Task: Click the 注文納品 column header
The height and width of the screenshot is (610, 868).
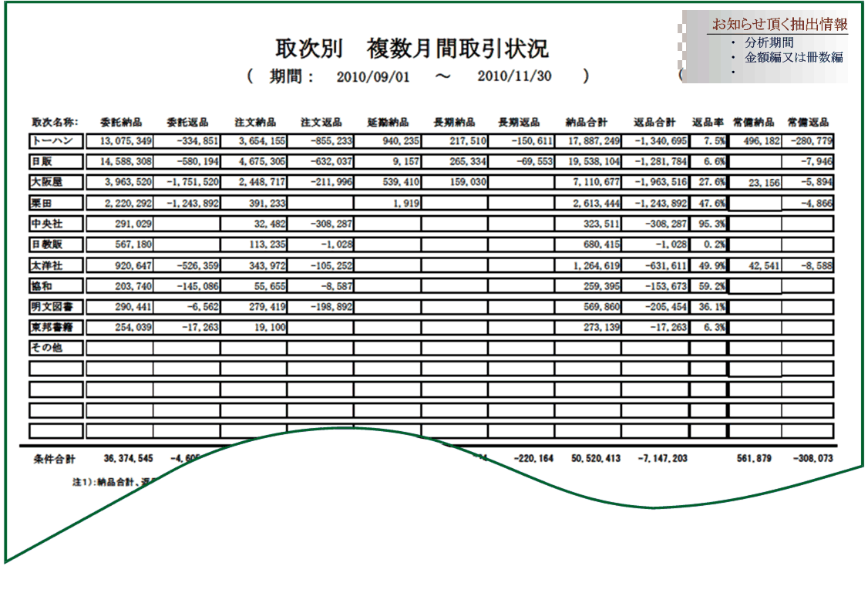Action: coord(254,122)
